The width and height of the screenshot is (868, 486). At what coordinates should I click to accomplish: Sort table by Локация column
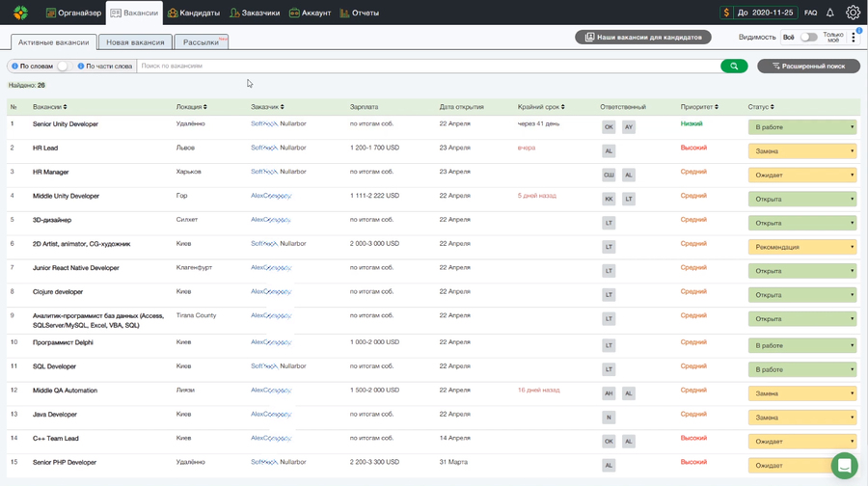192,107
